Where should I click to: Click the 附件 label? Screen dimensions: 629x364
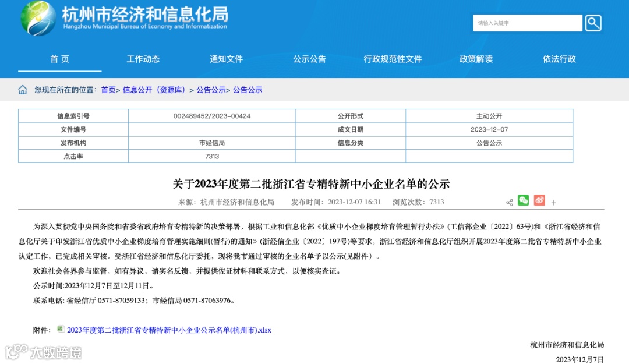point(42,330)
